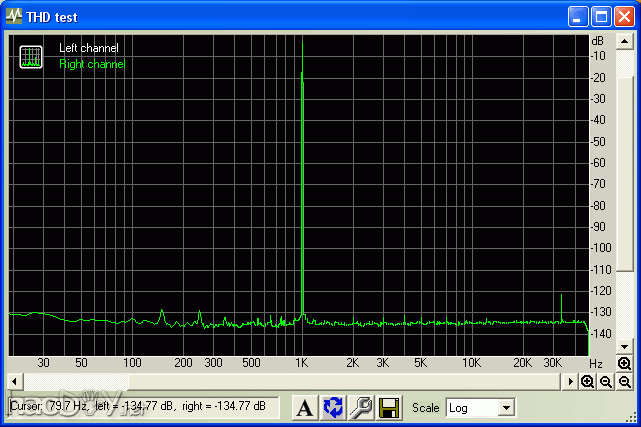The width and height of the screenshot is (641, 427).
Task: Click the blue swap arrows icon
Action: 333,407
